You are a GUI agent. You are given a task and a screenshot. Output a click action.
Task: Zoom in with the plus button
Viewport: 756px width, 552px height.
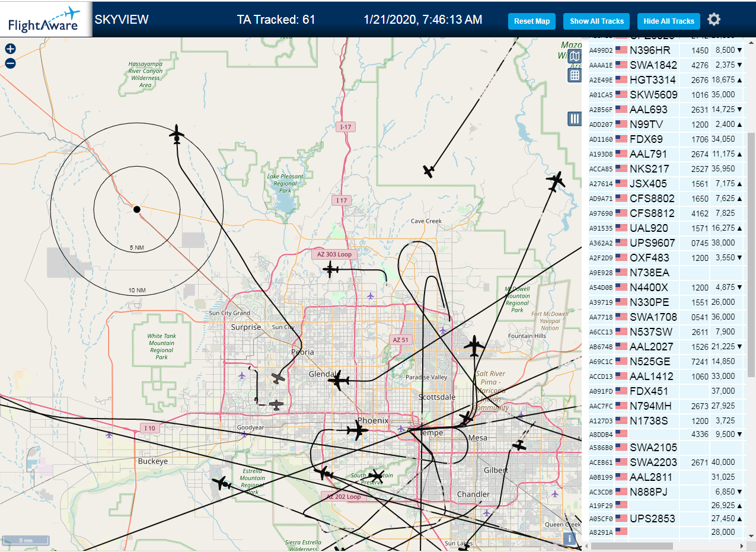pos(10,49)
